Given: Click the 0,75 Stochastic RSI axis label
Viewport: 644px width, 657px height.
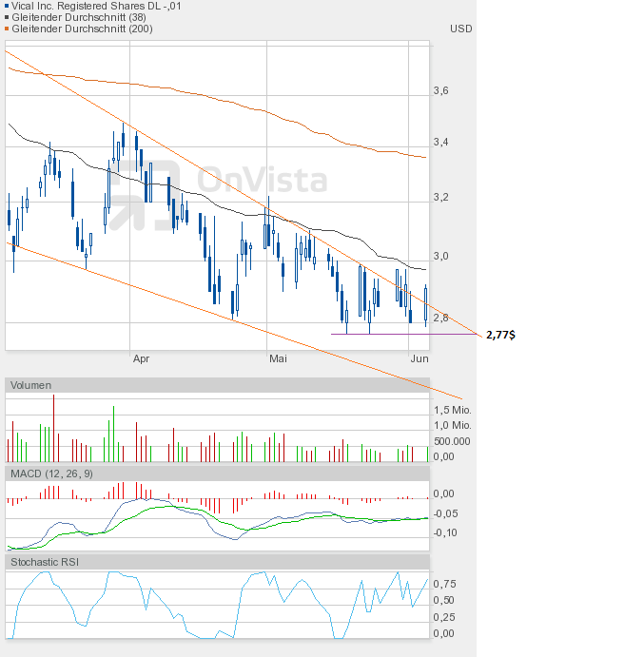Looking at the screenshot, I should 443,584.
